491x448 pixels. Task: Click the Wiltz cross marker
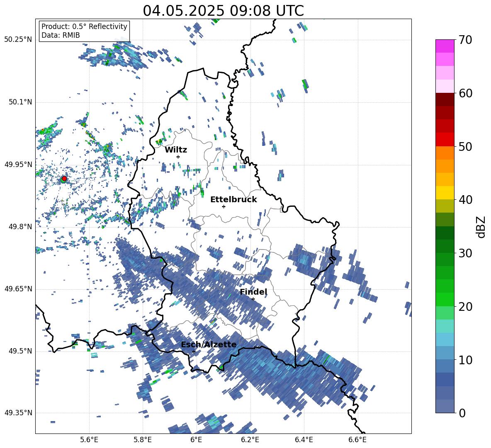(x=178, y=157)
